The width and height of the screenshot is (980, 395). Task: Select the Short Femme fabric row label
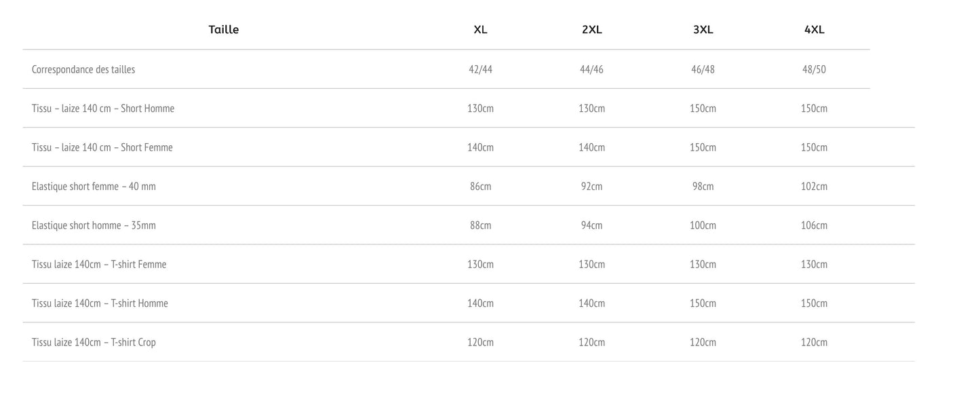click(x=102, y=147)
